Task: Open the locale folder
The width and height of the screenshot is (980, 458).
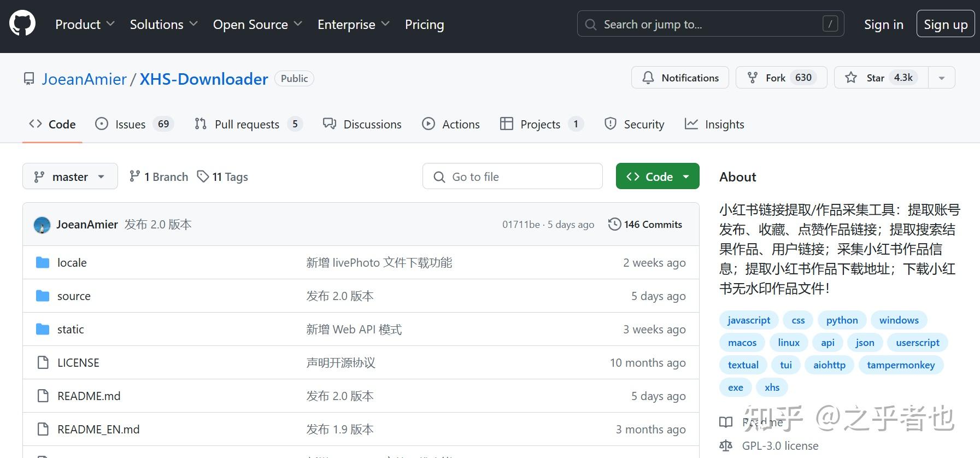Action: 72,263
